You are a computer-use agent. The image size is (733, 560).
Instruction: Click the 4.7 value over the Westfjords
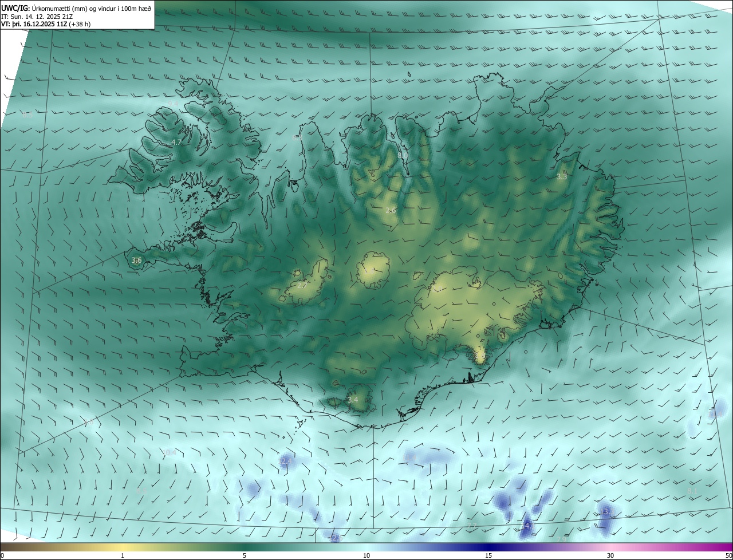coord(176,142)
